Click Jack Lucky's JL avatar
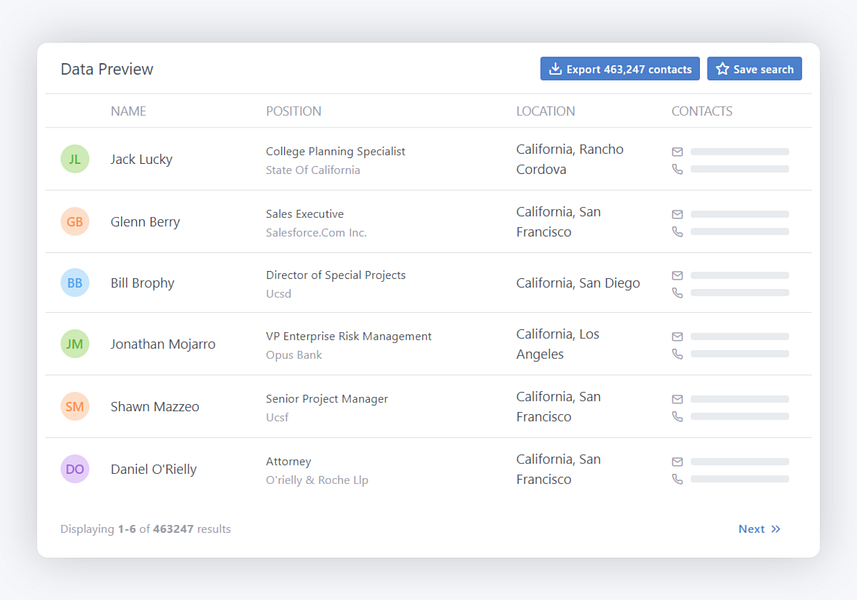 tap(75, 159)
